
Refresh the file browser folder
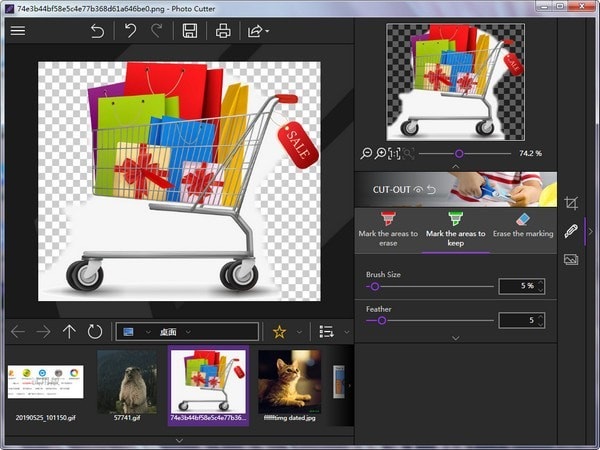click(x=95, y=331)
